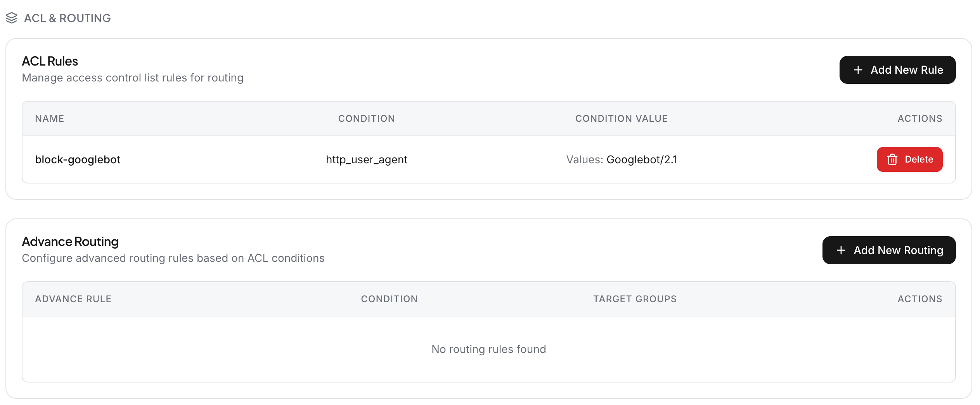Screen dimensions: 980x405
Task: Click the ACL & ROUTING page heading
Action: pyautogui.click(x=68, y=18)
